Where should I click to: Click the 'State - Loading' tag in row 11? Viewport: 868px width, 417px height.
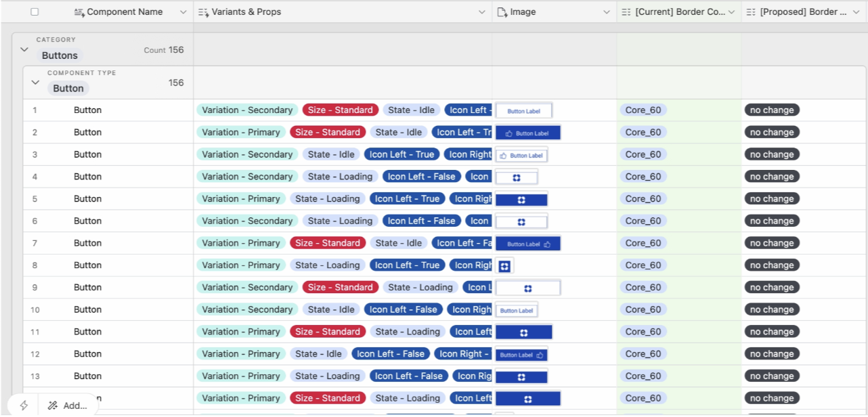pyautogui.click(x=408, y=332)
